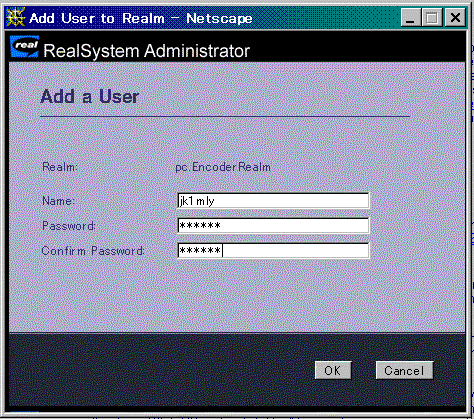Maximize the Netscape dialog window

coord(432,18)
